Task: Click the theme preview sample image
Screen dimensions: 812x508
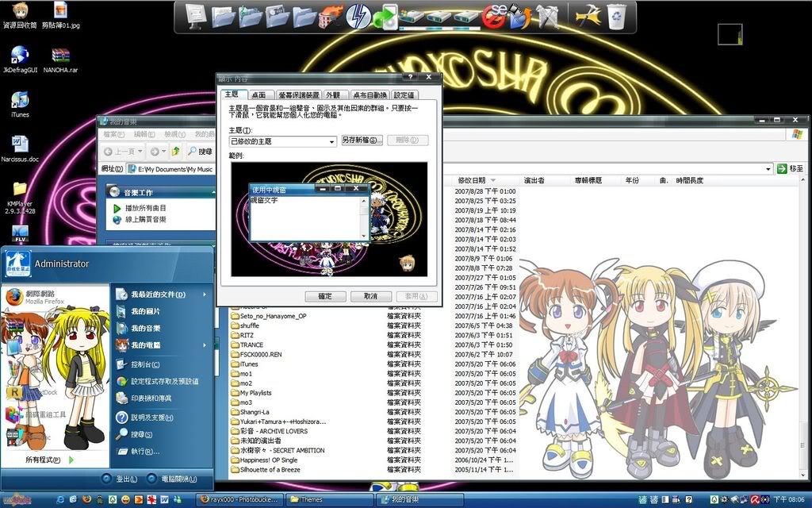Action: tap(329, 219)
